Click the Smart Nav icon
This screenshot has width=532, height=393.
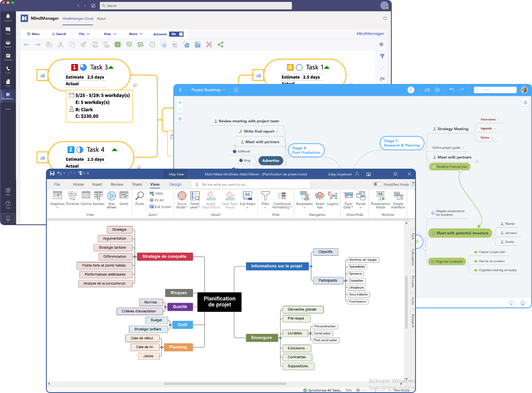[x=320, y=200]
